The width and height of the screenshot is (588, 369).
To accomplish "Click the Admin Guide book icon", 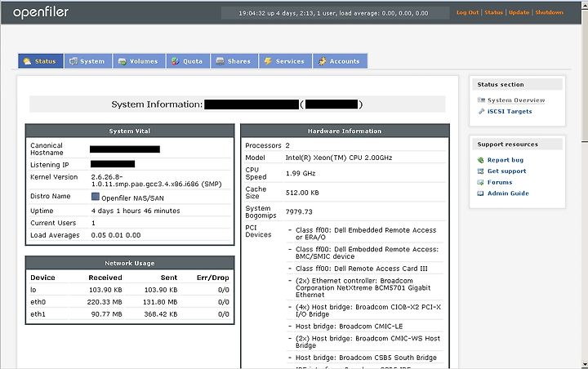I will [x=481, y=193].
